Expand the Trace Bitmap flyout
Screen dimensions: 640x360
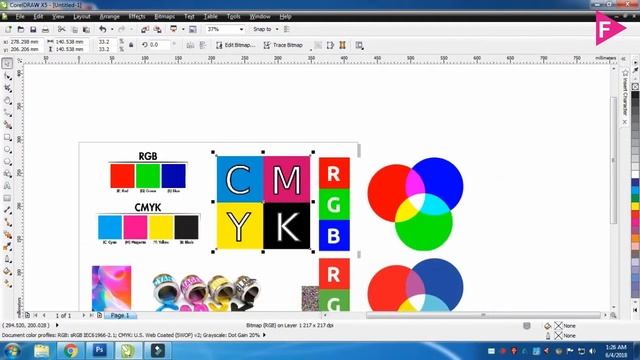[x=311, y=49]
